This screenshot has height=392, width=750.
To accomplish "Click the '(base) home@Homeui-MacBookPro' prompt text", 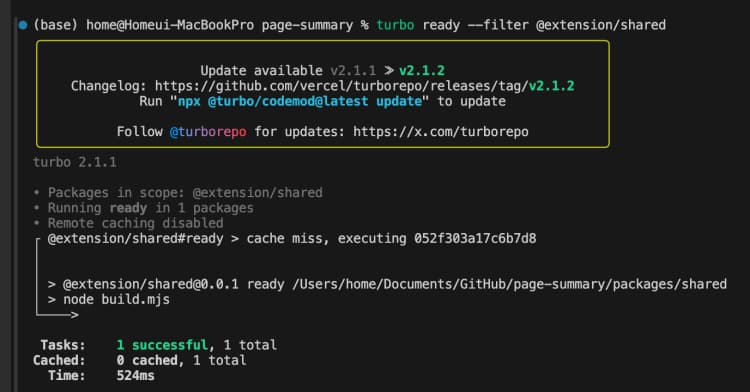I will coord(143,25).
